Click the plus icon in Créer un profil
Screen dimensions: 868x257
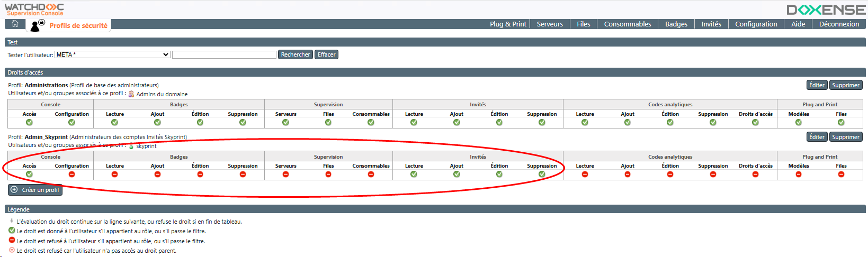point(14,190)
